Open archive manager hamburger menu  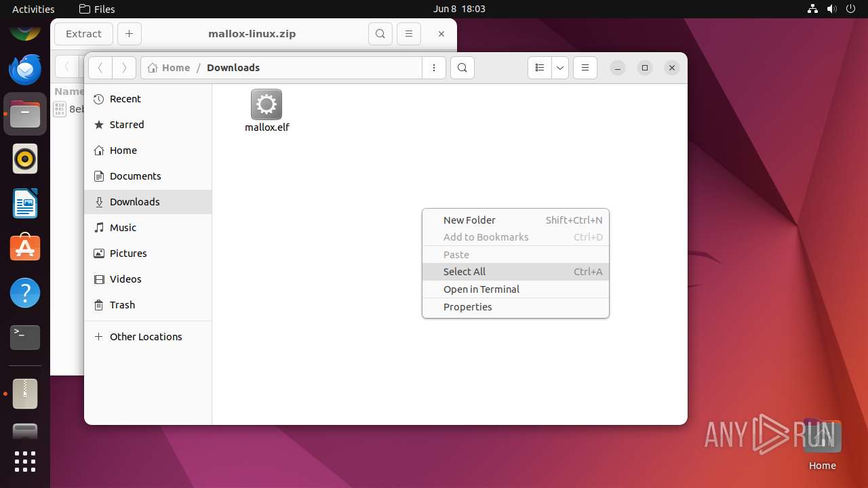click(x=408, y=34)
